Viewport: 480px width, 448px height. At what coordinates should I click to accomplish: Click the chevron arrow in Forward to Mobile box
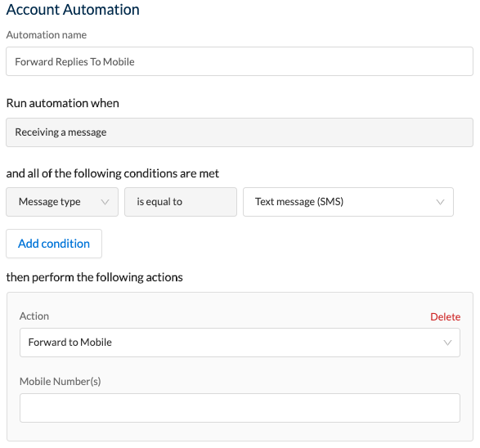[447, 343]
